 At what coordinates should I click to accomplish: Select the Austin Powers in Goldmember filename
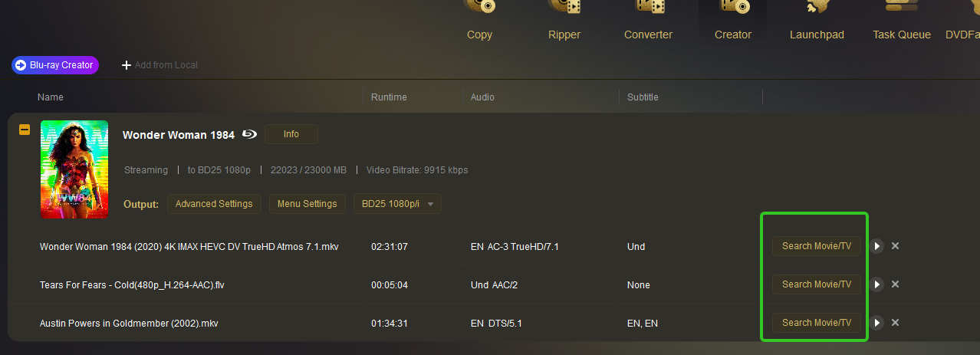pyautogui.click(x=129, y=324)
